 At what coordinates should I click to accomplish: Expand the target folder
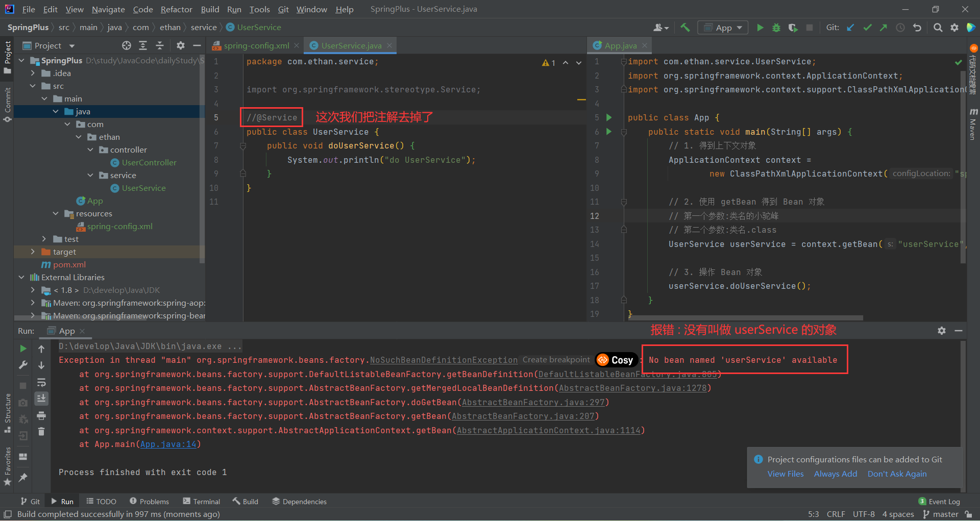[33, 252]
